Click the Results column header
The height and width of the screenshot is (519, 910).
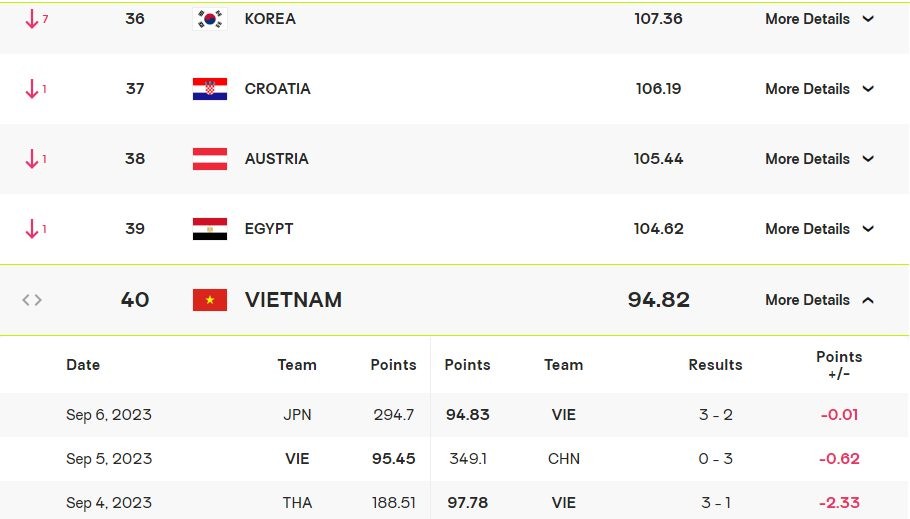715,365
